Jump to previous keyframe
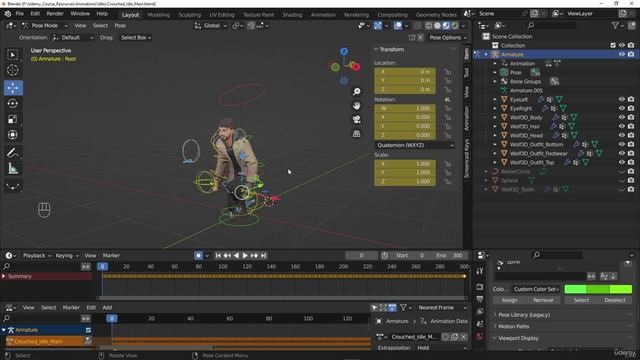The image size is (640, 360). (227, 256)
